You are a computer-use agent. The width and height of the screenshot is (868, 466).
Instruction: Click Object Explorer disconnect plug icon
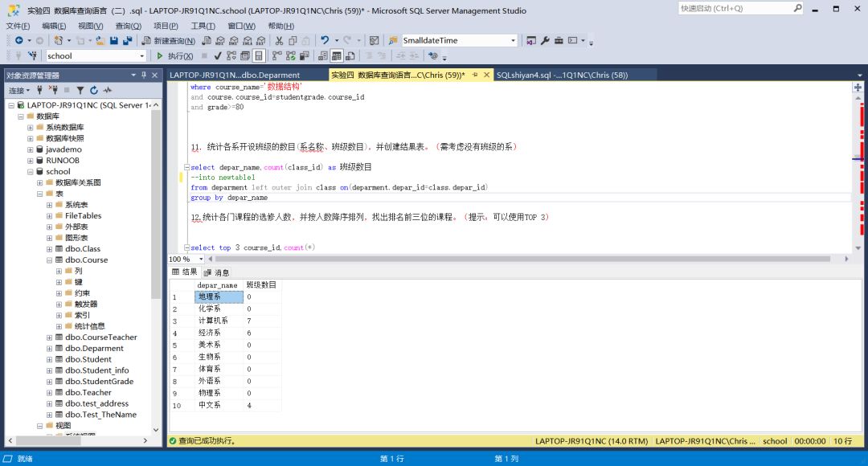(52, 90)
